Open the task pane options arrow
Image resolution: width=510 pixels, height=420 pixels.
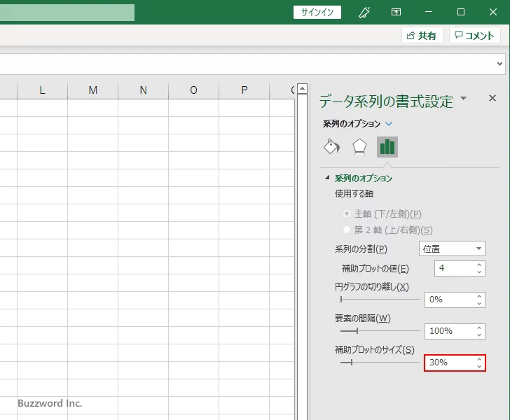click(464, 99)
